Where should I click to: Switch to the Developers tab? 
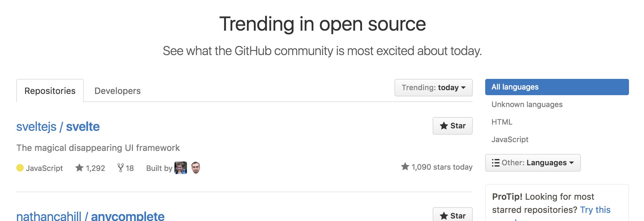click(x=118, y=91)
